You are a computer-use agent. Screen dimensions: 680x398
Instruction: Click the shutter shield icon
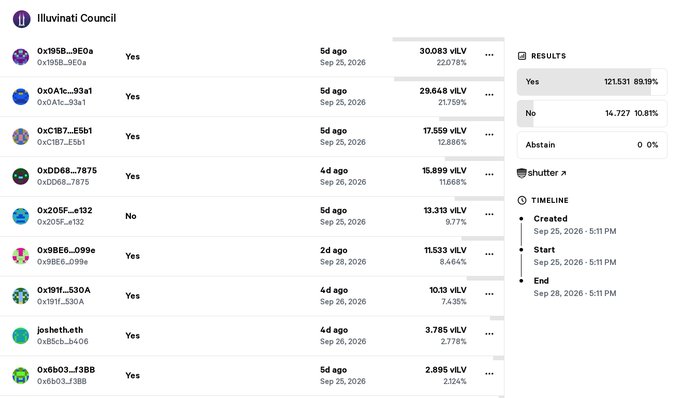point(522,173)
